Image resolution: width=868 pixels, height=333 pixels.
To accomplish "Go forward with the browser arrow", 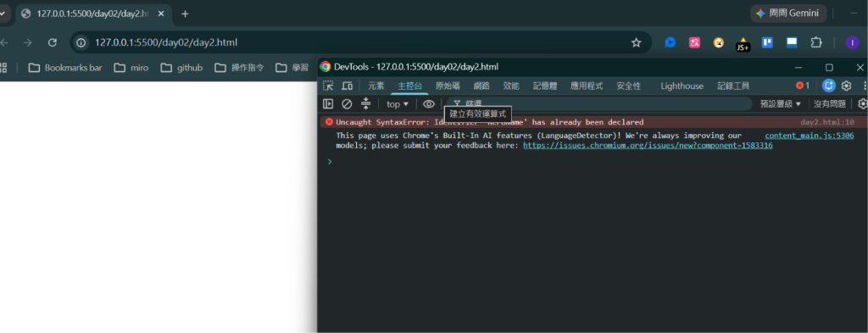I will point(28,42).
